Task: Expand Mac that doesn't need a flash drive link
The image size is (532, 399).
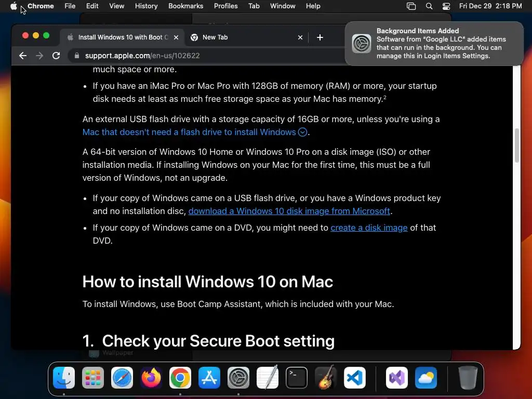Action: (195, 132)
